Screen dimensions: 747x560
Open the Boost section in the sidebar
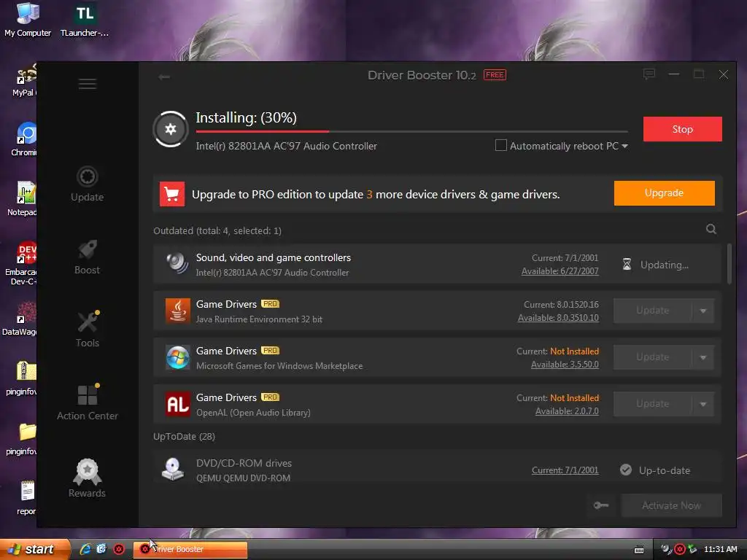pos(88,257)
